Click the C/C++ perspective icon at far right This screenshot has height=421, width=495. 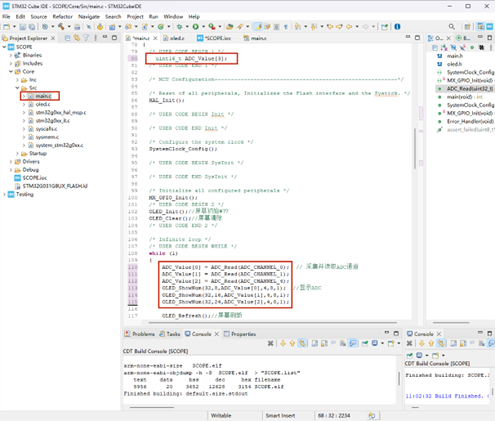pos(481,27)
